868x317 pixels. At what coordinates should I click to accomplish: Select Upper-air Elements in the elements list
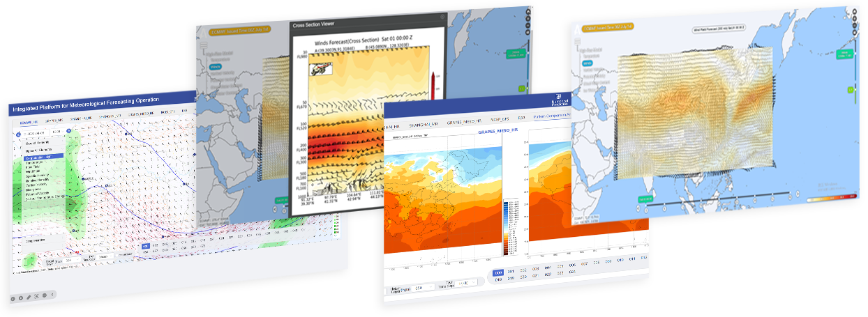coord(38,150)
